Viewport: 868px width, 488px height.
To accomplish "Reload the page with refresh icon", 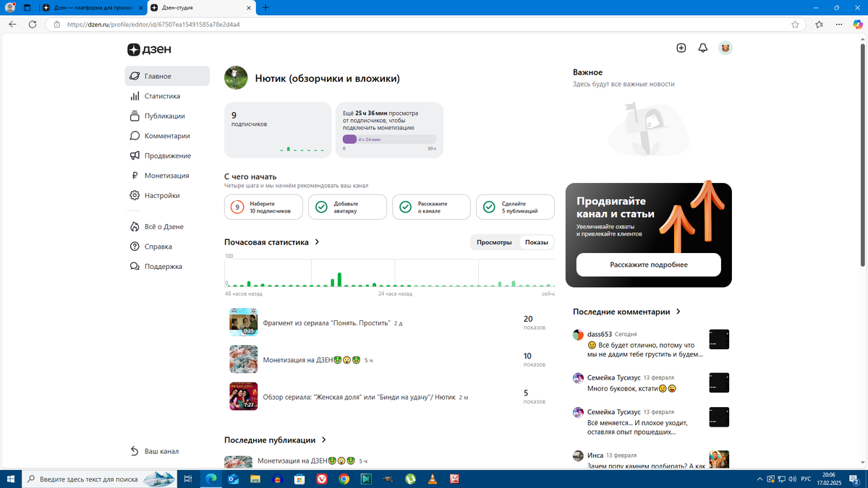I will [x=33, y=24].
